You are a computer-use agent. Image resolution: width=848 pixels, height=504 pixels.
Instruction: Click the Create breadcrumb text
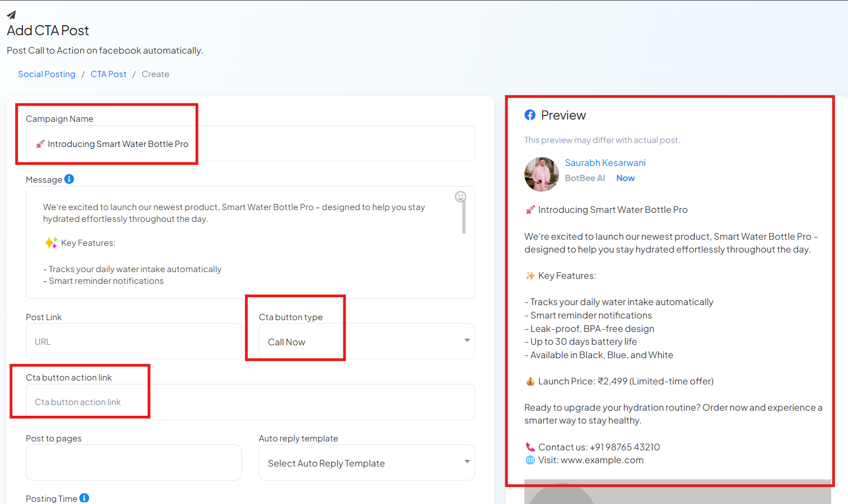pos(155,74)
